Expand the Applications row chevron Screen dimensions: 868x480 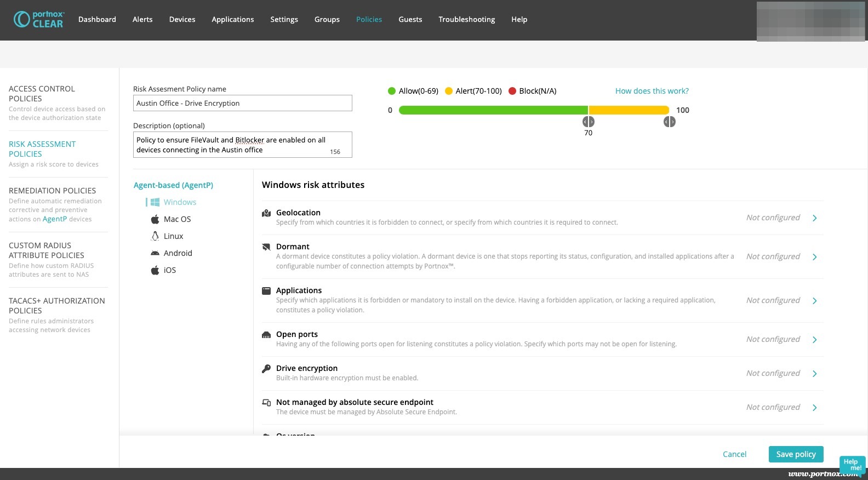815,301
